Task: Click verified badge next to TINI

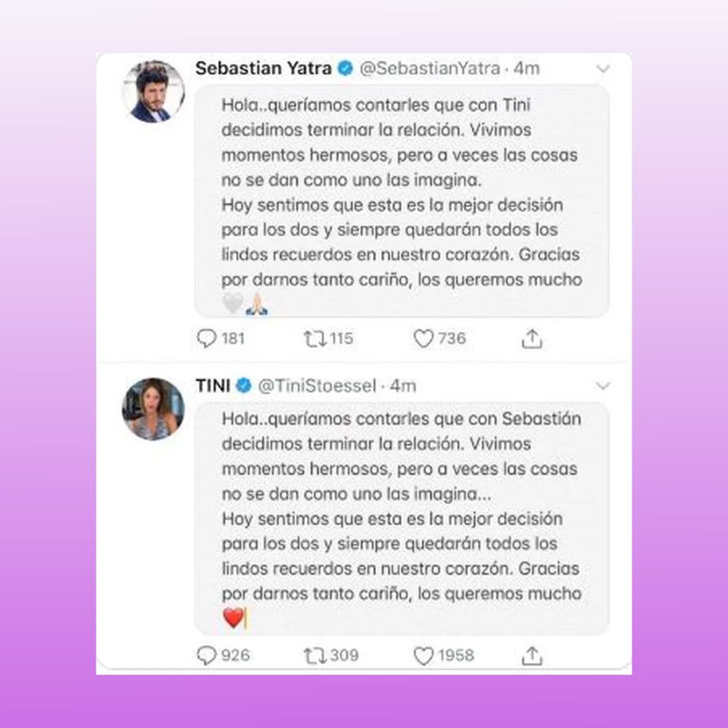Action: point(244,386)
